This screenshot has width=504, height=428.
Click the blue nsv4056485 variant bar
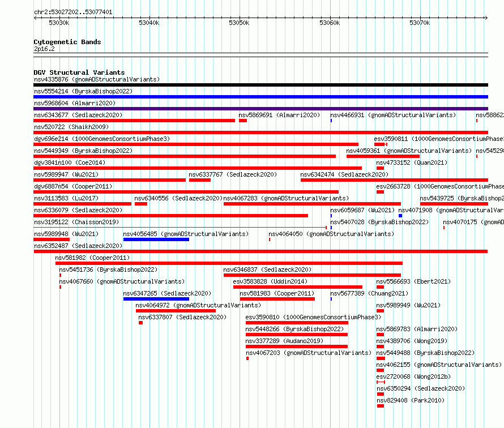[156, 239]
